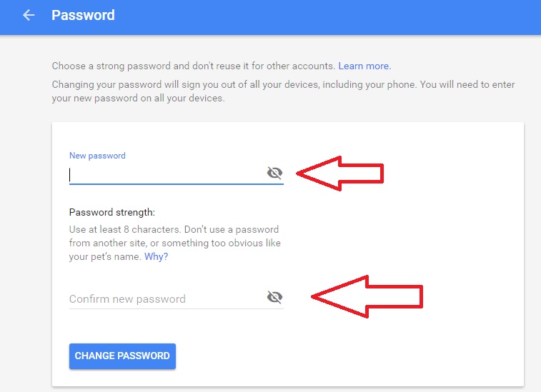The height and width of the screenshot is (392, 541).
Task: Click the 'Use at least 8 characters' hint
Action: click(x=125, y=229)
